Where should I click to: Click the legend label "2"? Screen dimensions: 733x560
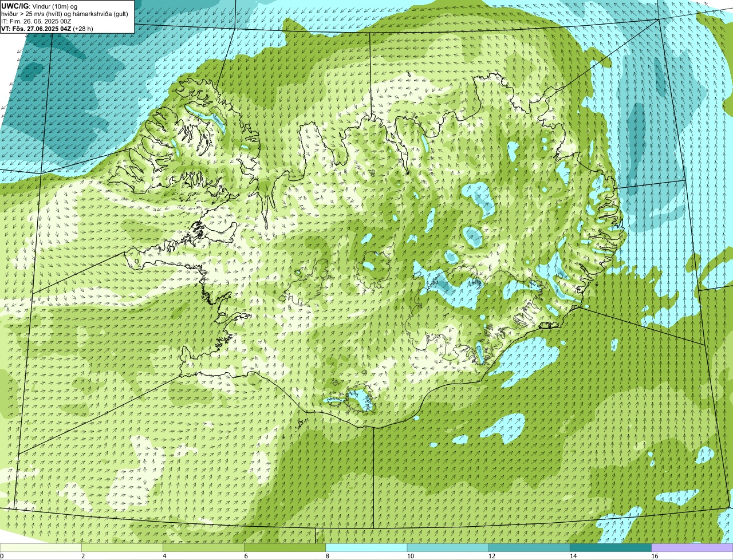click(x=83, y=556)
